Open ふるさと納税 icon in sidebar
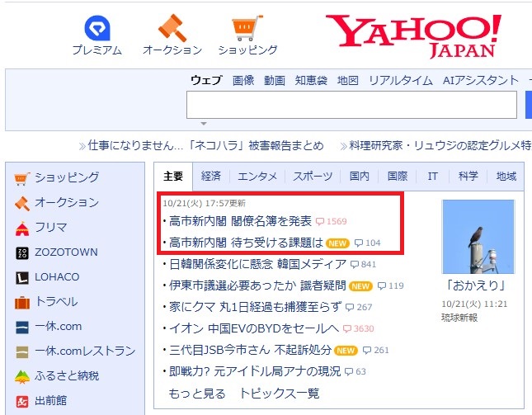The image size is (532, 415). coord(22,376)
